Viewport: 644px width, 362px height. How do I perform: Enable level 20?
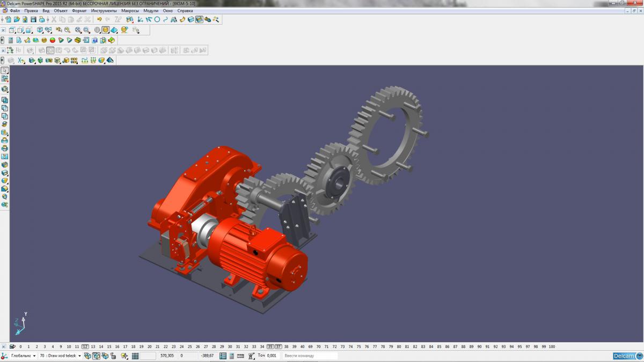[150, 346]
